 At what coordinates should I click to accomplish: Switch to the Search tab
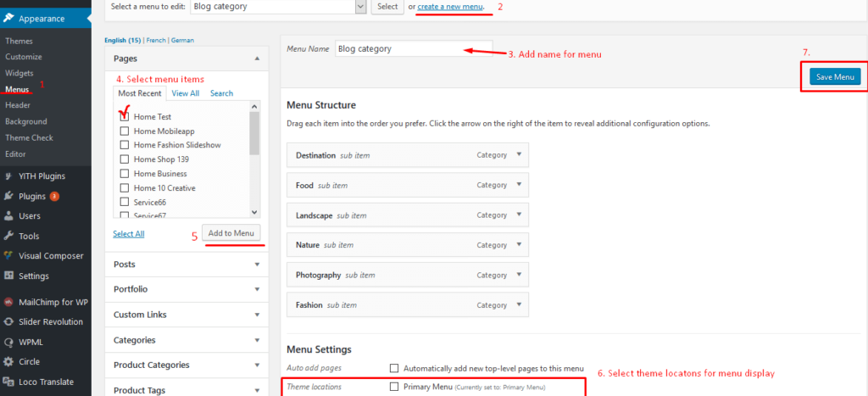pos(221,93)
